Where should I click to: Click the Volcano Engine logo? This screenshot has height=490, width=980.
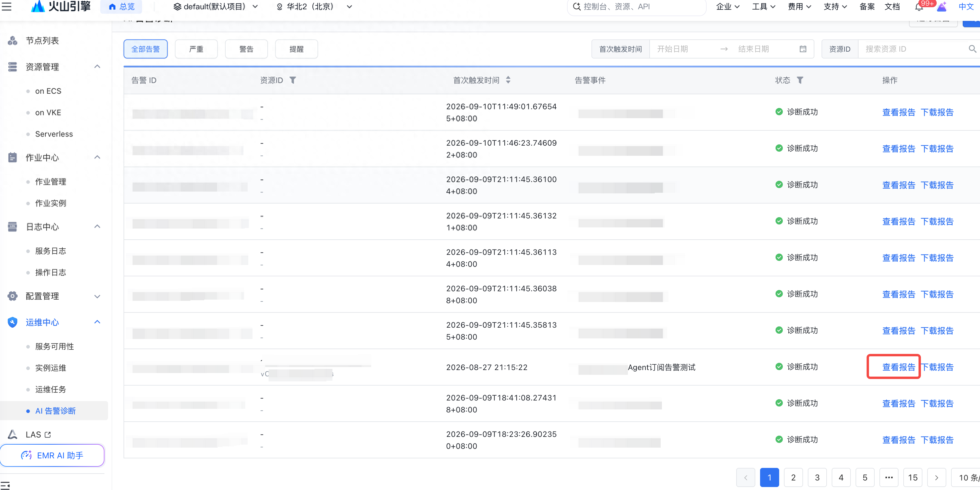pos(61,6)
